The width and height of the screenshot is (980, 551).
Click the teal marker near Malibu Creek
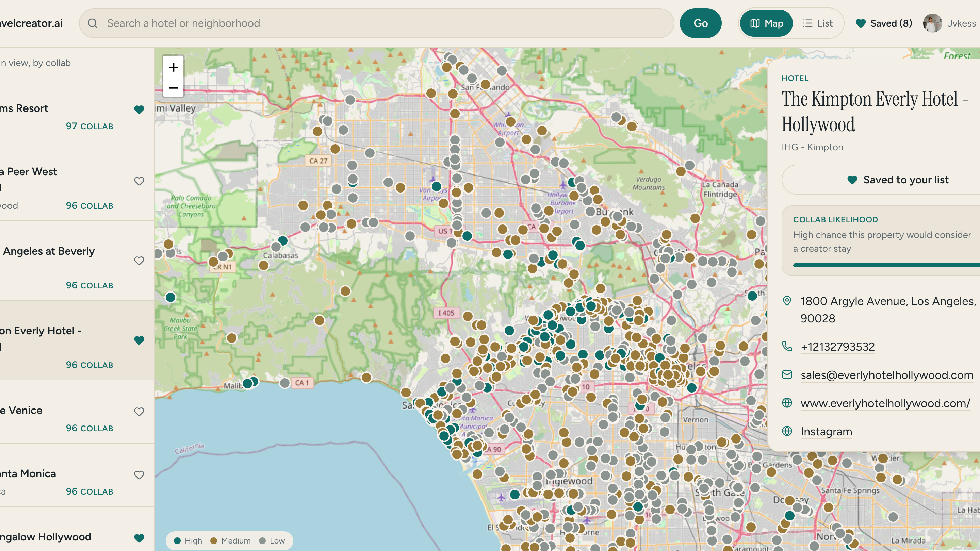170,297
